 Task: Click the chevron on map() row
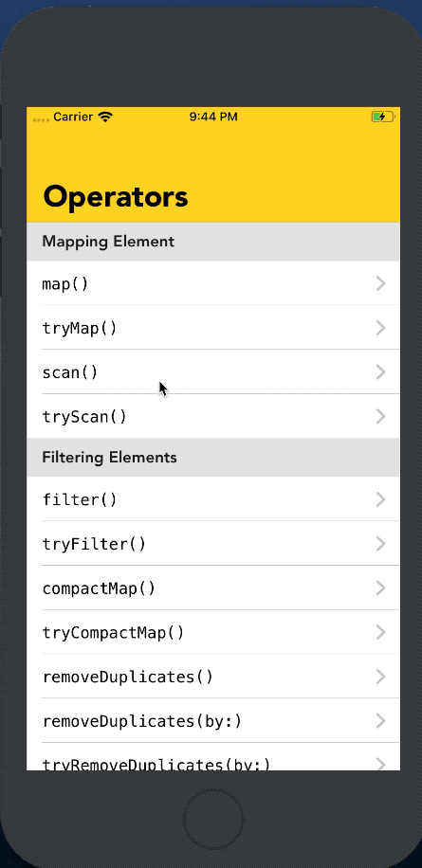click(380, 284)
